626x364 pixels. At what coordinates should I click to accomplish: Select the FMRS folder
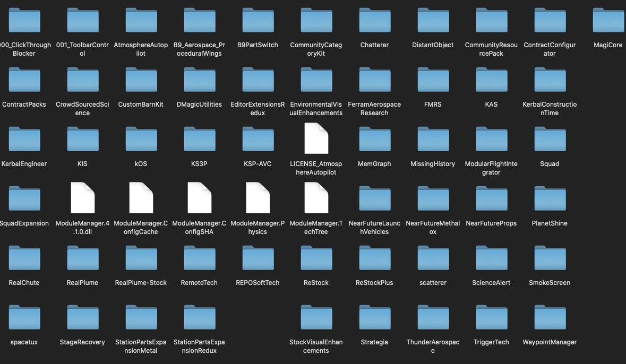(433, 80)
